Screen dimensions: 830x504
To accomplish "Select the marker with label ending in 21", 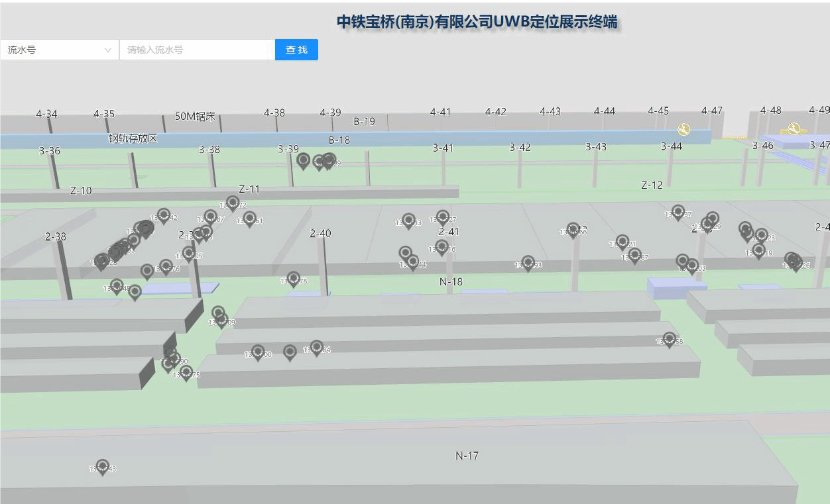I will coord(622,242).
